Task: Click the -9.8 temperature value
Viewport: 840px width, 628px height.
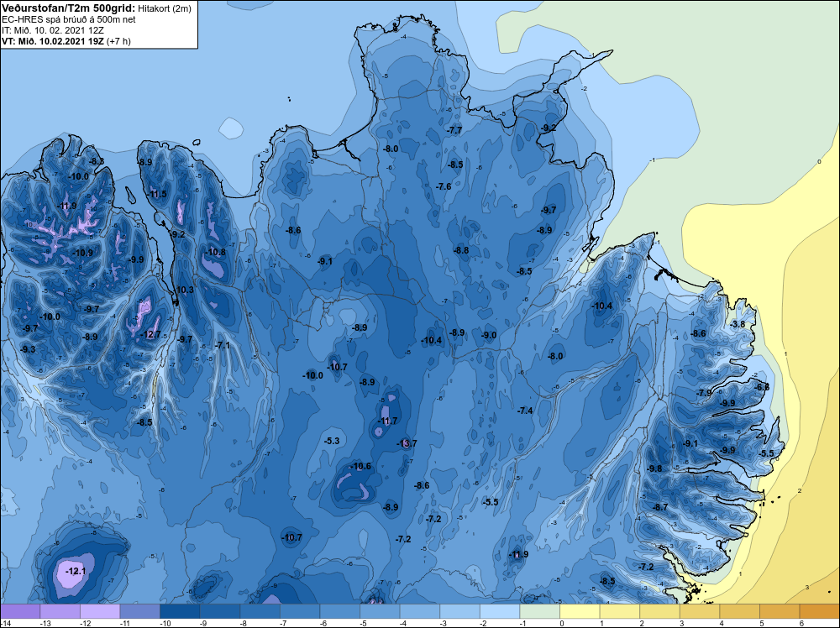Action: click(654, 468)
